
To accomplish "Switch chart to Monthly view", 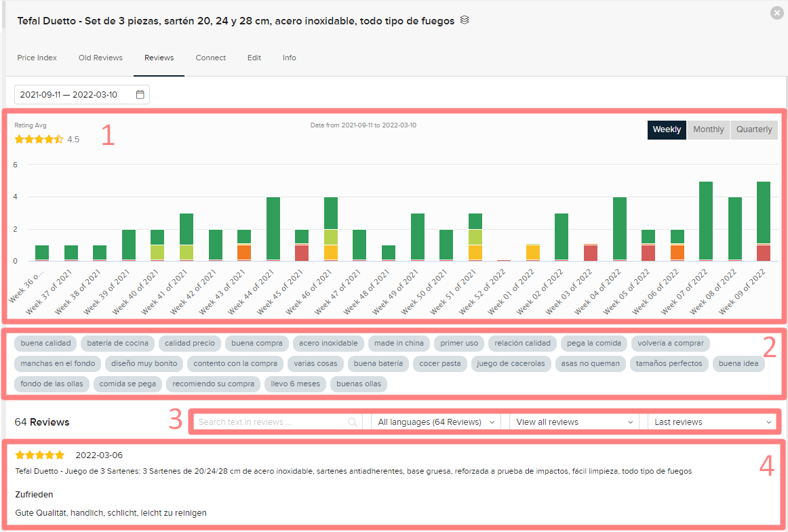I will tap(708, 129).
